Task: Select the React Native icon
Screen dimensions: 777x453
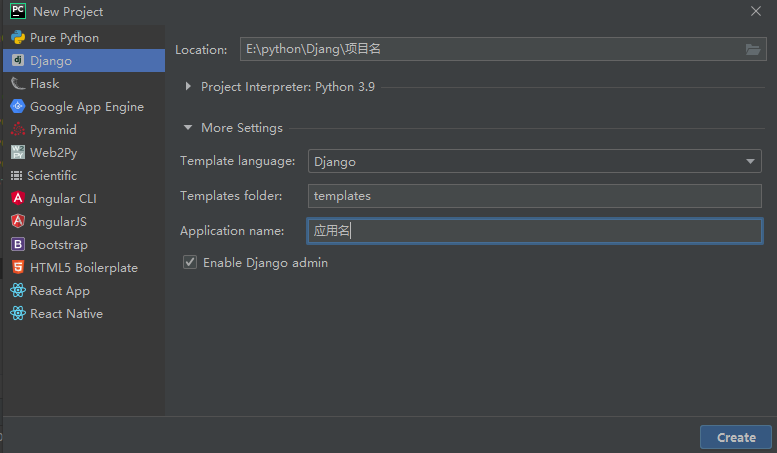Action: pyautogui.click(x=18, y=314)
